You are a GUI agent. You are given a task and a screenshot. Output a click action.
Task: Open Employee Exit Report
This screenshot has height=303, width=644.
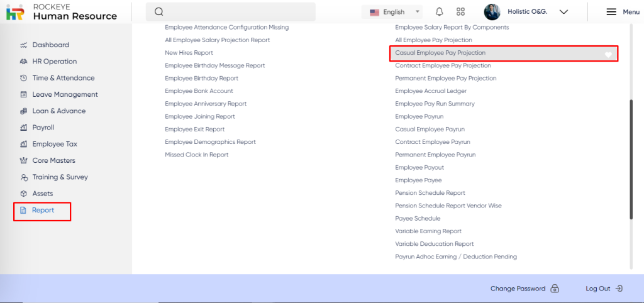pyautogui.click(x=195, y=129)
